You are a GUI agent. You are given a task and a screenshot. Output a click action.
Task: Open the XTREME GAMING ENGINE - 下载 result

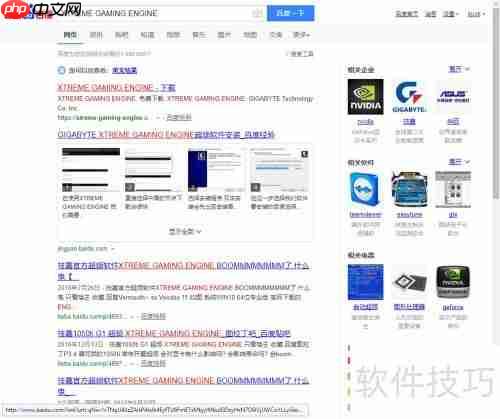click(116, 88)
